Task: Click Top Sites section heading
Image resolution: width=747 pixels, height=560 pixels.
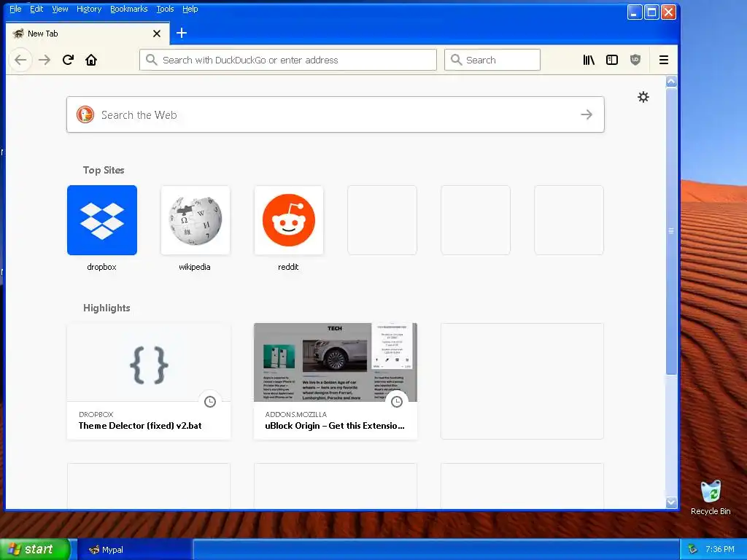Action: (104, 170)
